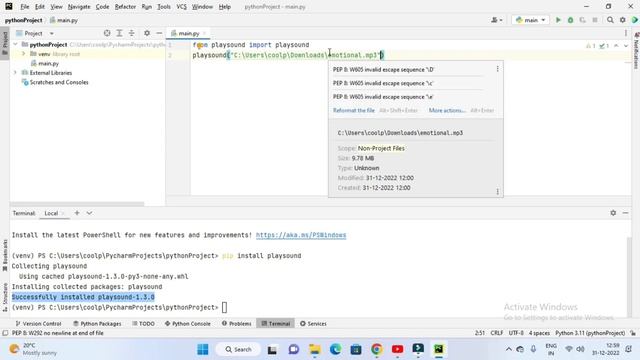Open the Services tool button
This screenshot has height=360, width=640.
pos(313,323)
